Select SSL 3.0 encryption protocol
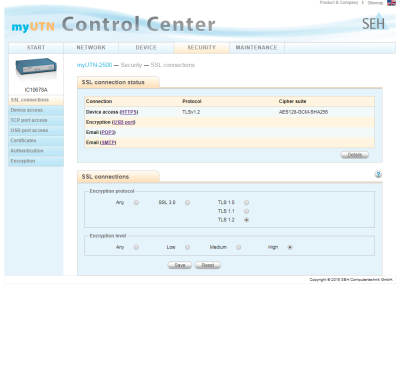Screen dimensions: 400x371 tap(187, 203)
